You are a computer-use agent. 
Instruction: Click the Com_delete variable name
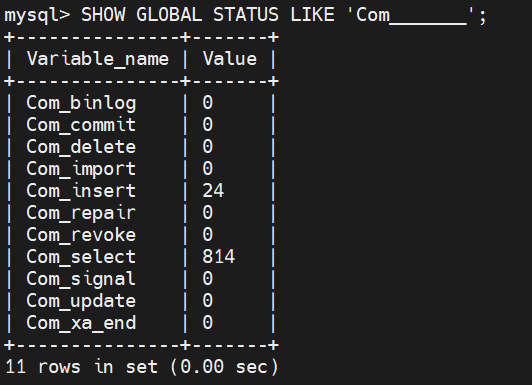(x=81, y=147)
